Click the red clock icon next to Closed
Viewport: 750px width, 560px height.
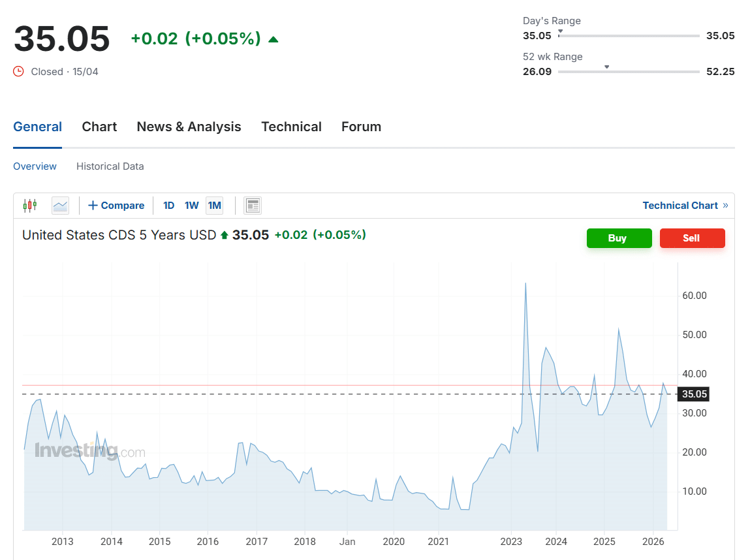19,72
